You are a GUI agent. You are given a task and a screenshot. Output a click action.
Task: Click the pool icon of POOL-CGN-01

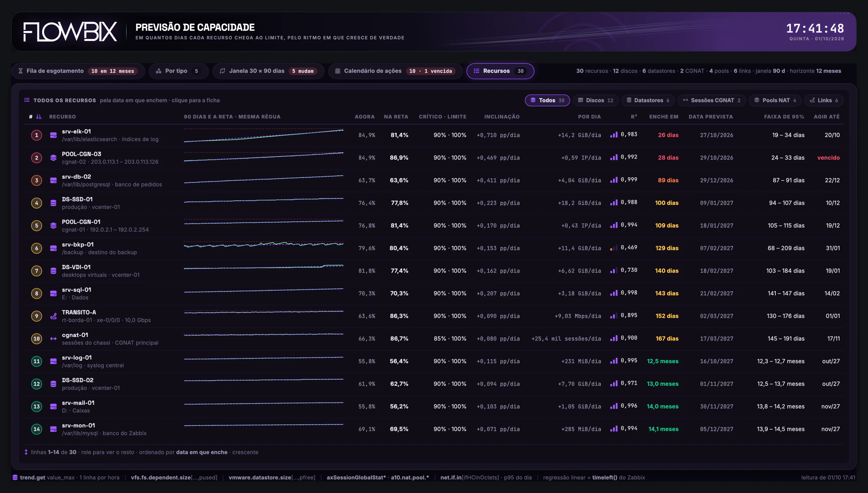pyautogui.click(x=53, y=225)
